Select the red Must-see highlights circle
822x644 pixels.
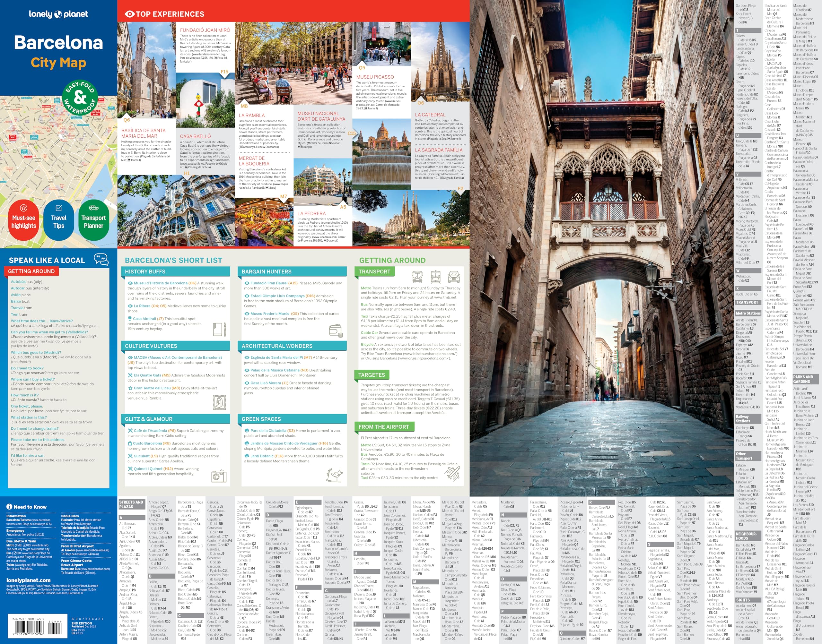23,220
